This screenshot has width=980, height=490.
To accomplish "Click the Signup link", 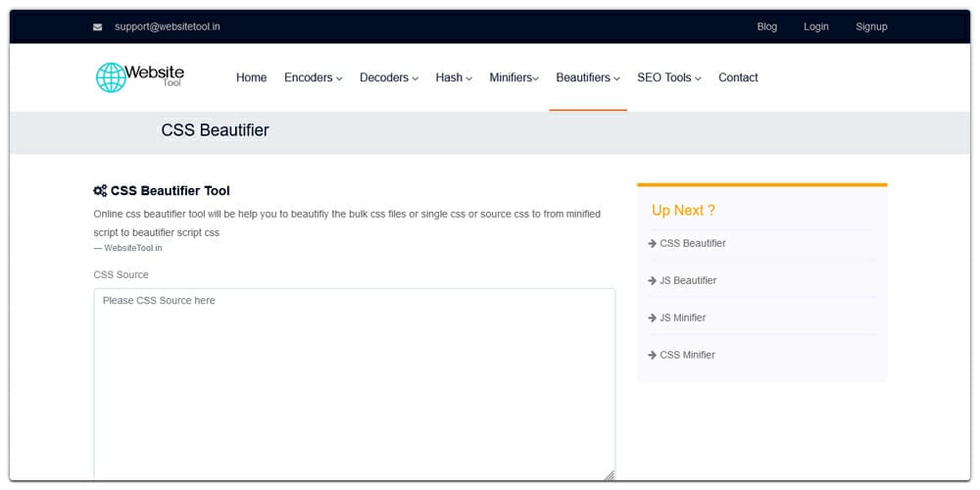I will tap(871, 26).
